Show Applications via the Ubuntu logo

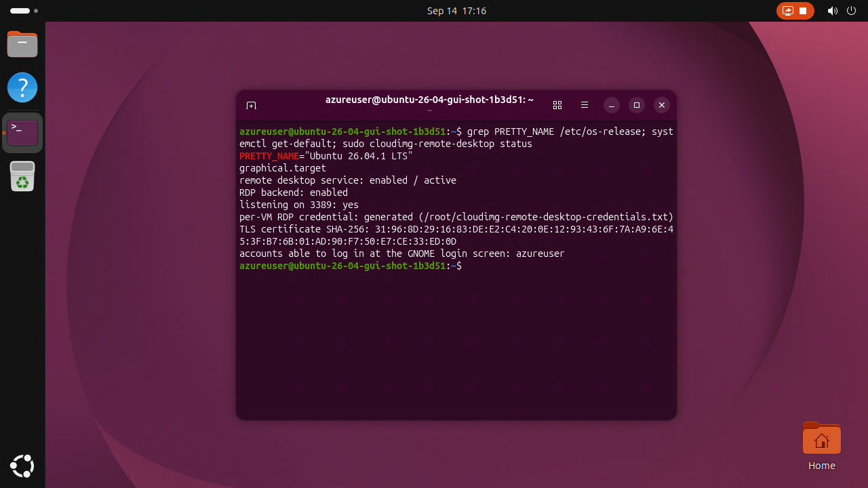[x=22, y=466]
